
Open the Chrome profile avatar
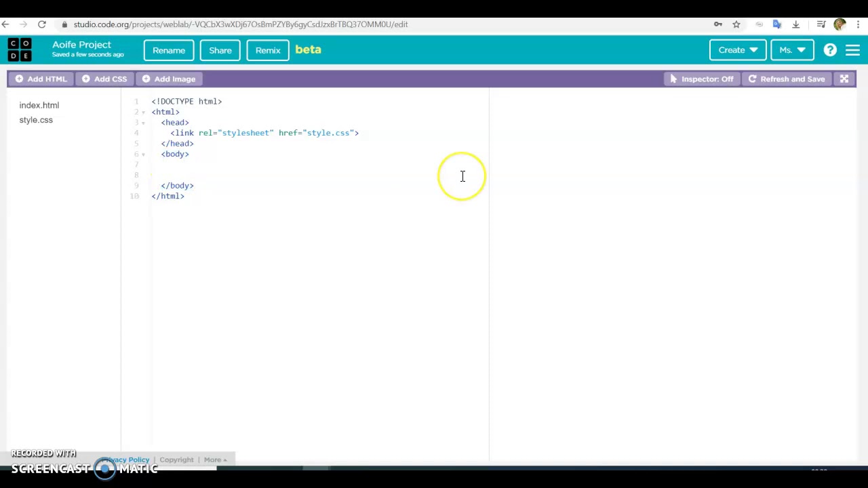[x=840, y=24]
